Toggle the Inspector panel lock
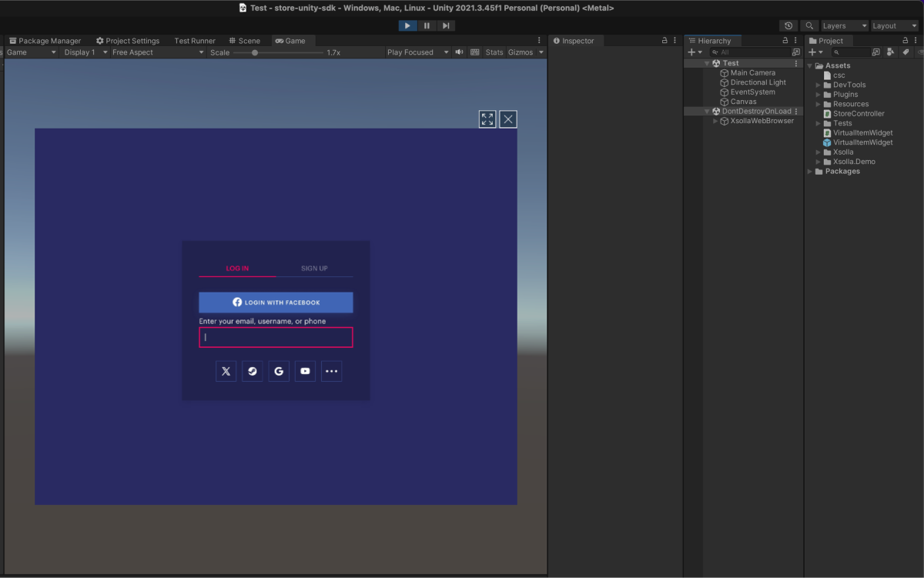Image resolution: width=924 pixels, height=578 pixels. coord(665,41)
